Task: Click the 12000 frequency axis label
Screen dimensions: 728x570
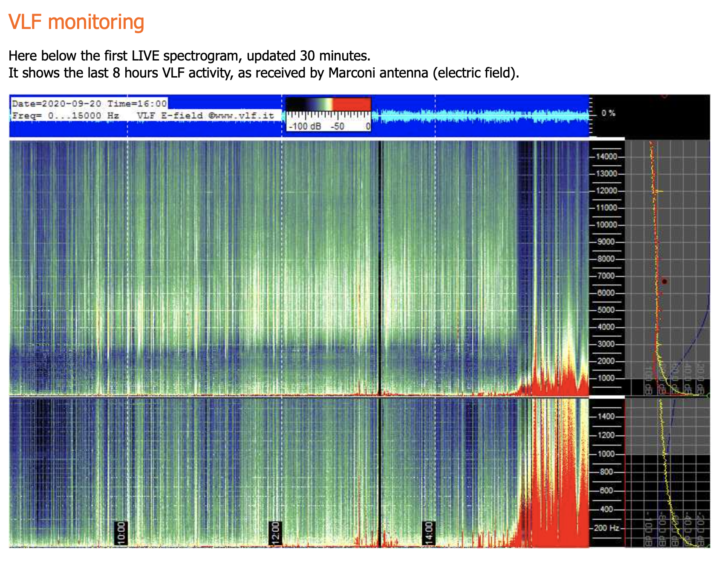Action: pos(606,191)
